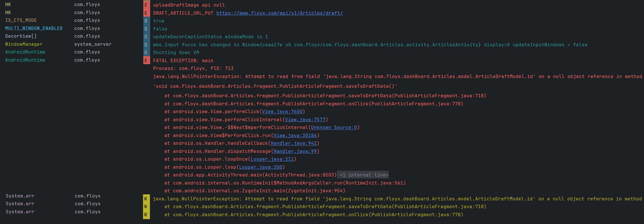Open the View.java:7577 source link
The height and width of the screenshot is (224, 644).
pyautogui.click(x=305, y=120)
